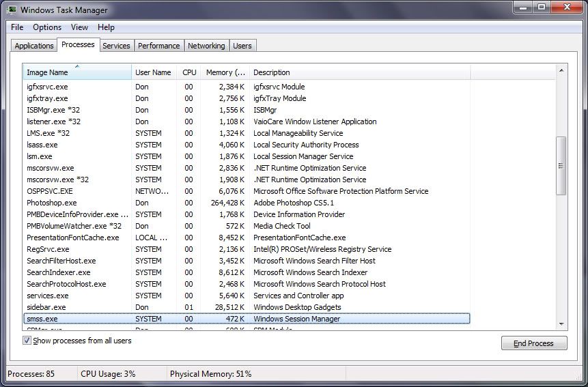The image size is (588, 387).
Task: Click Windows Desktop Gadgets description
Action: (297, 307)
